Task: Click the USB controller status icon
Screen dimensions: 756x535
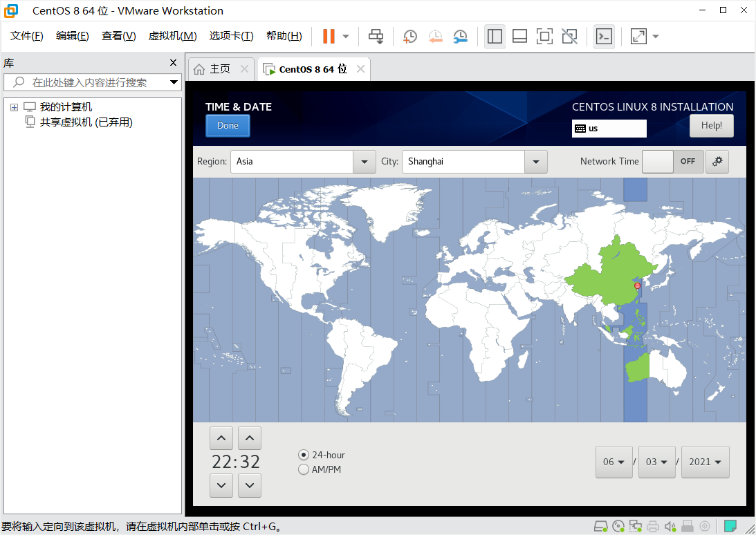Action: pyautogui.click(x=687, y=526)
